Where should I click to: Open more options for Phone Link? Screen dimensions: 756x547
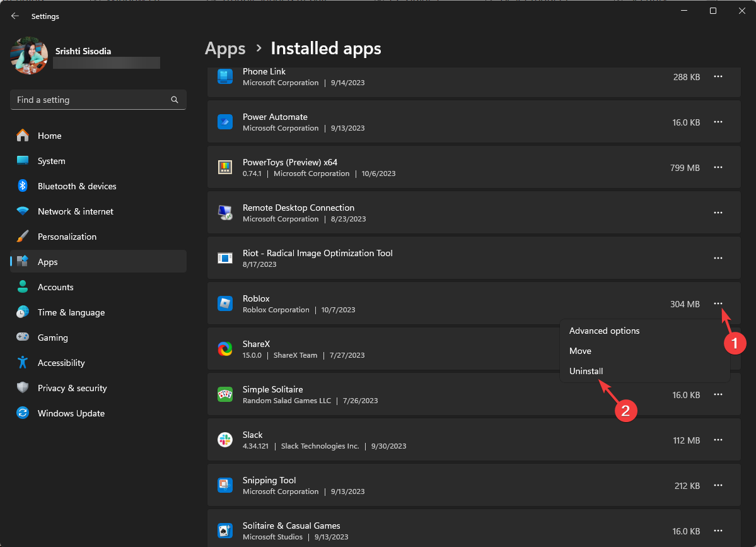718,76
